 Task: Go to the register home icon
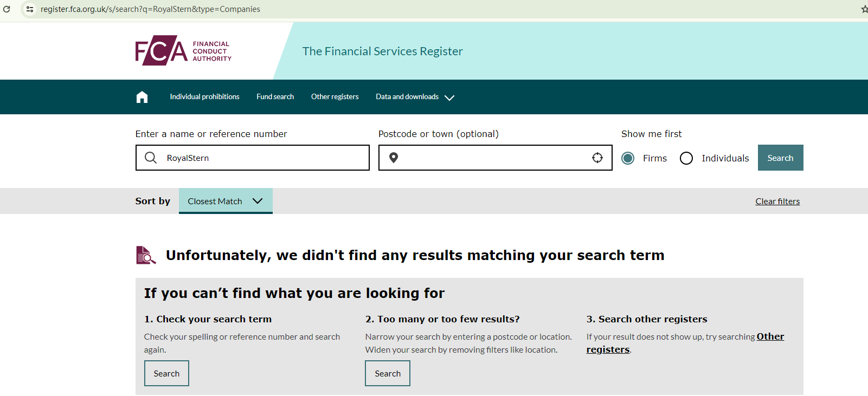point(142,97)
